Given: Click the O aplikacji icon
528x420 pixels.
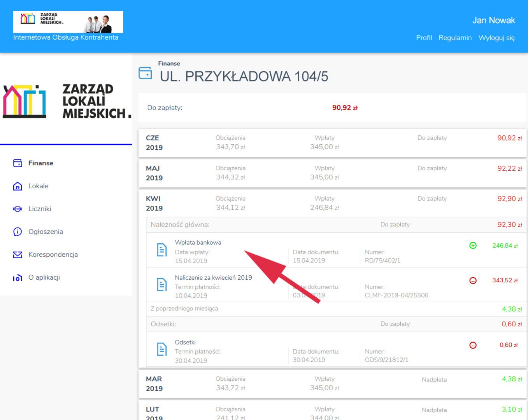Looking at the screenshot, I should tap(18, 278).
